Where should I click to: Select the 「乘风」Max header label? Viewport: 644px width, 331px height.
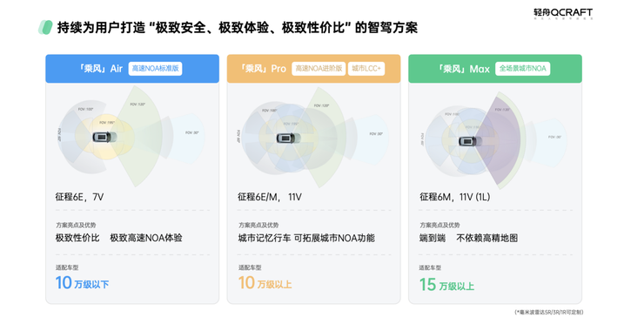pos(463,69)
